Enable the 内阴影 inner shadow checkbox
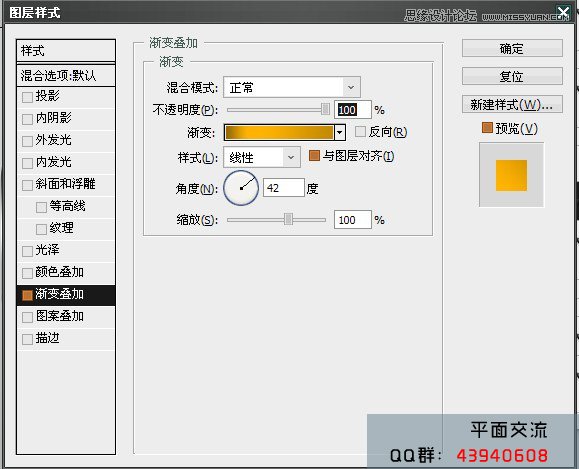The width and height of the screenshot is (579, 469). tap(27, 119)
